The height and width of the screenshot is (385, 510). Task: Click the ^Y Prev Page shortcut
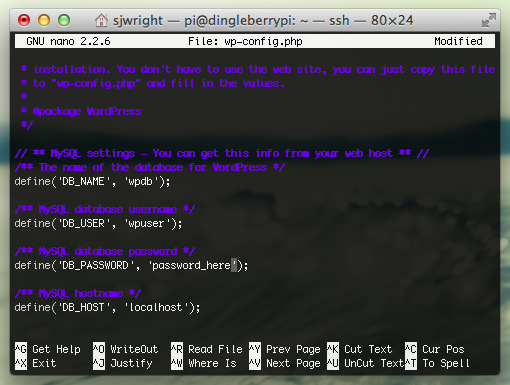click(285, 349)
